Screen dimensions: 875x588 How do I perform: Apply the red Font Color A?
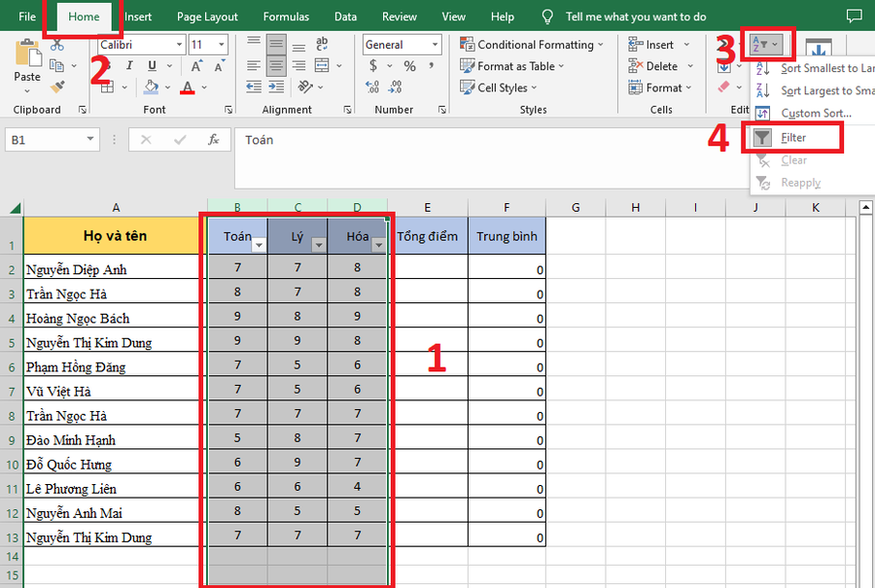(x=188, y=87)
